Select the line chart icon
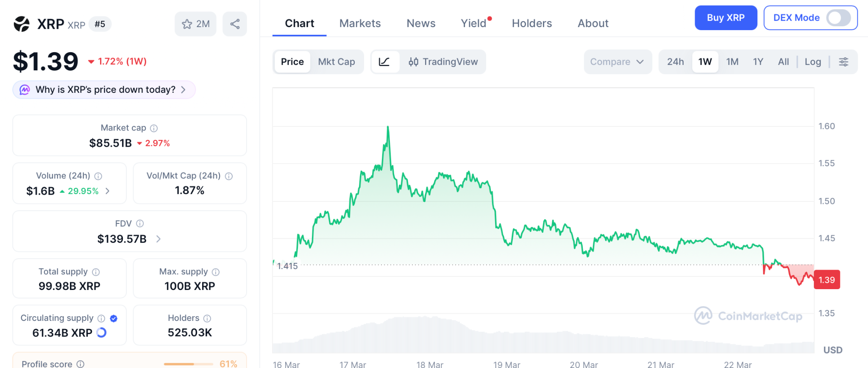 tap(384, 62)
